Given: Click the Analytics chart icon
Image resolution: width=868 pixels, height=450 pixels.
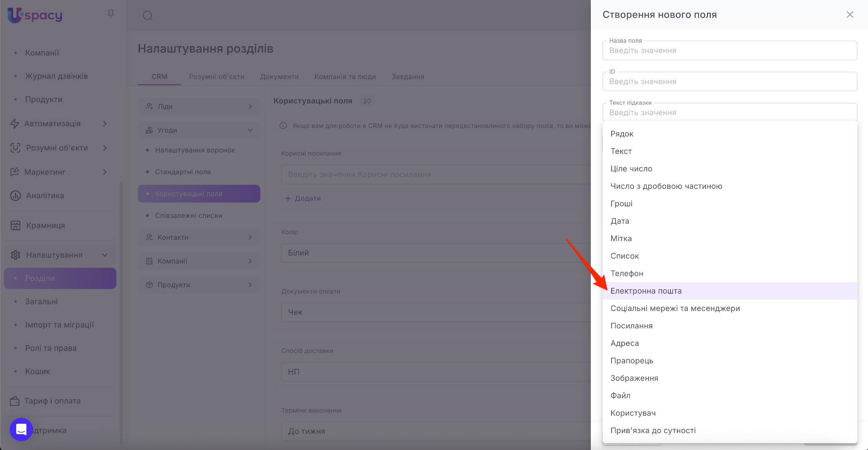Looking at the screenshot, I should coord(15,196).
